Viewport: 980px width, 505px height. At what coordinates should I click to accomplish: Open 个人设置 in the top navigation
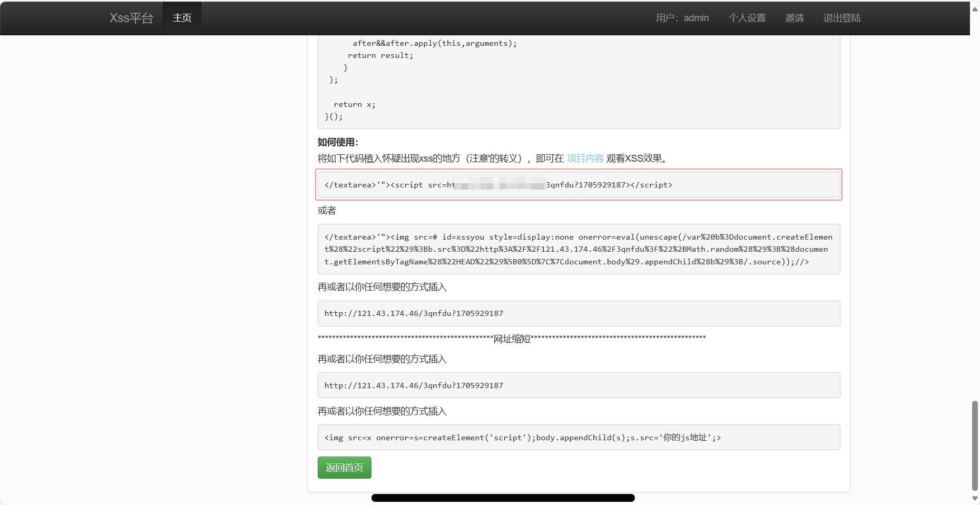[747, 18]
